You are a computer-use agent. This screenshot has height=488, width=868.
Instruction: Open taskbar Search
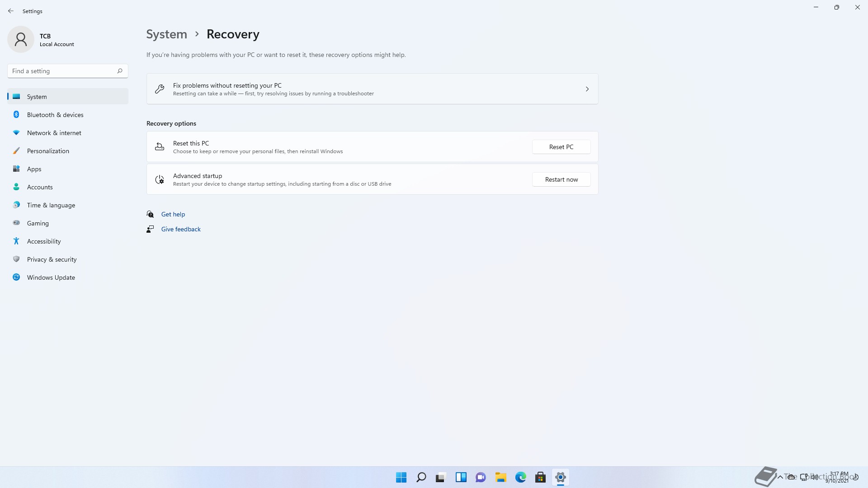[421, 477]
